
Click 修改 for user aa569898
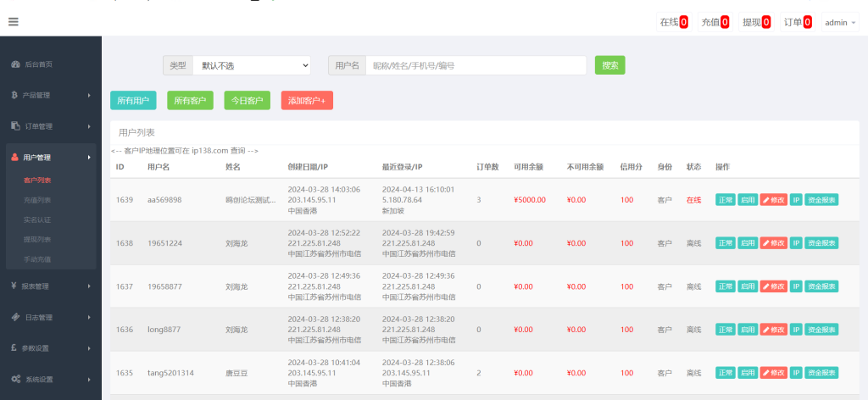click(x=773, y=200)
